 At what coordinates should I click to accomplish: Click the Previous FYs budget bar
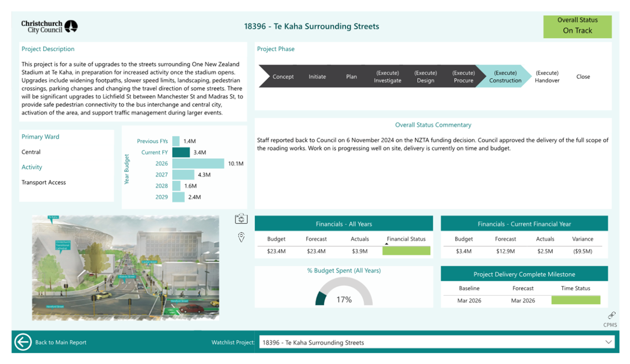pyautogui.click(x=176, y=141)
